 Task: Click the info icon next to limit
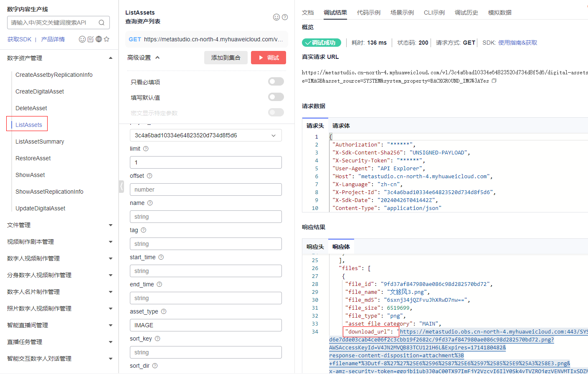(146, 149)
